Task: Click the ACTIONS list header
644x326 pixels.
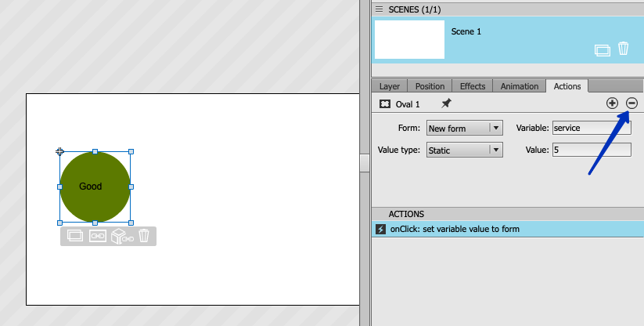Action: pyautogui.click(x=508, y=214)
